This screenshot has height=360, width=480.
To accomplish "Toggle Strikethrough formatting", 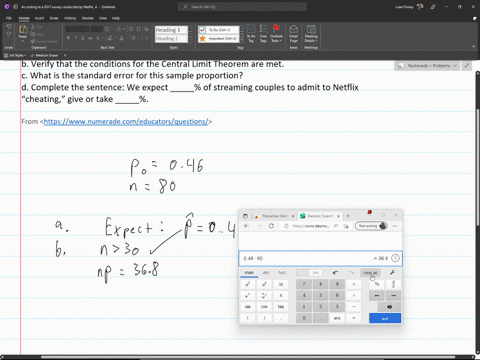I will 90,38.
